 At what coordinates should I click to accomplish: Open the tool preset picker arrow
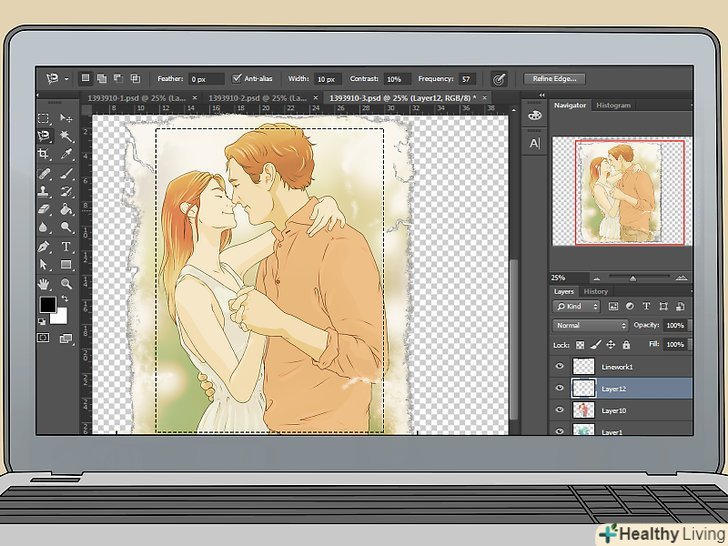[66, 79]
